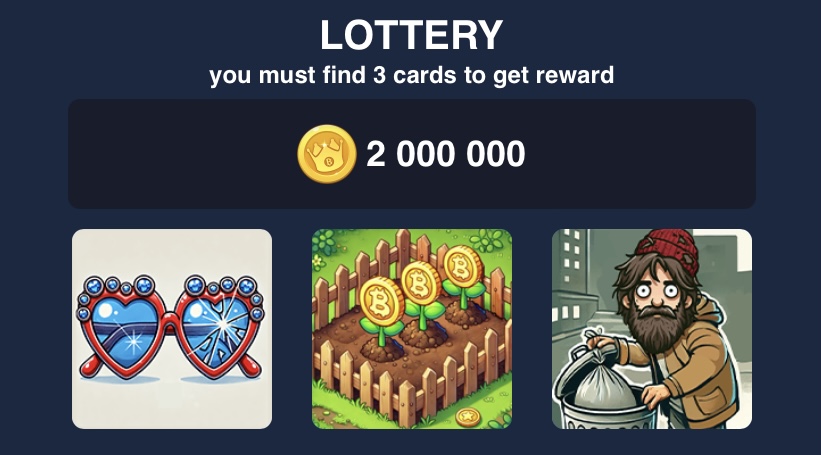Image resolution: width=821 pixels, height=455 pixels.
Task: Select the bearded homeless man card
Action: pos(652,329)
